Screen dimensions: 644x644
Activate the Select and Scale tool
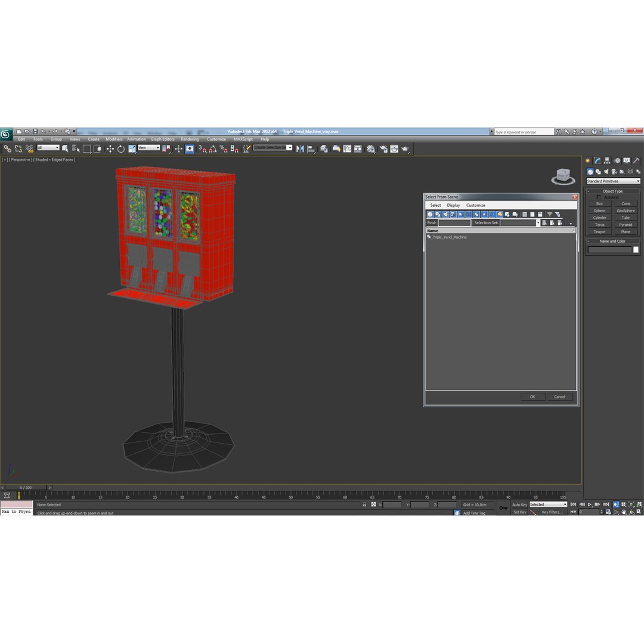click(x=132, y=148)
